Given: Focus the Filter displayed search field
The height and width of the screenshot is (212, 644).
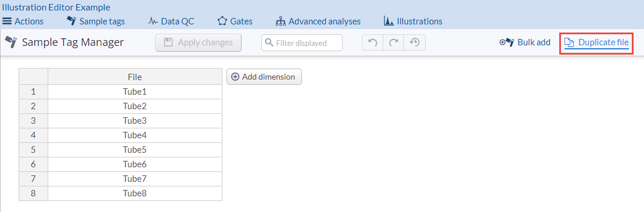Looking at the screenshot, I should coord(302,43).
